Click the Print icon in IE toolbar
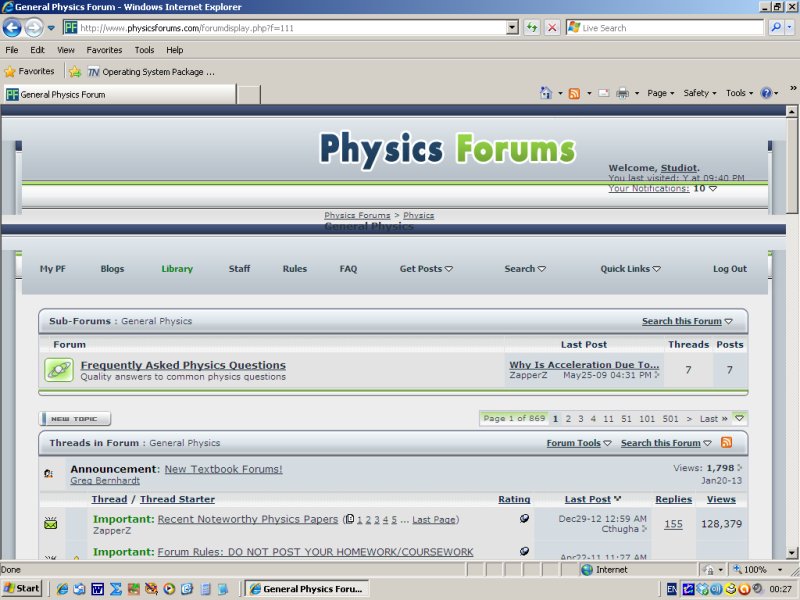 click(x=622, y=93)
